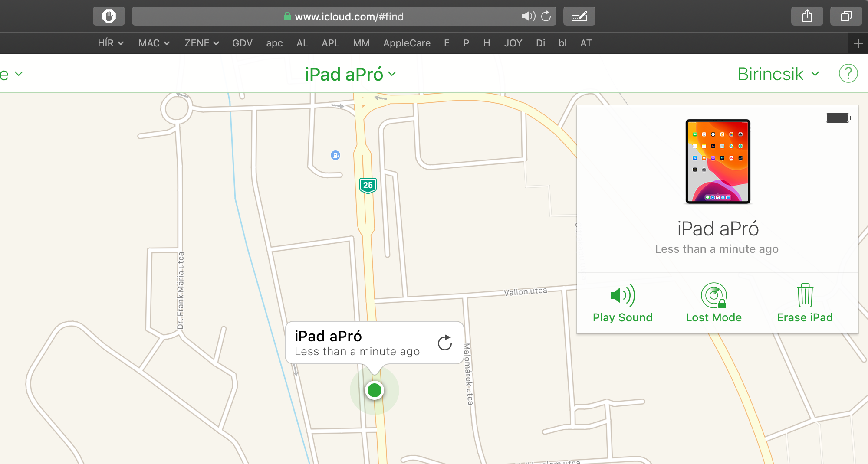
Task: Reload the page in address bar
Action: click(546, 16)
